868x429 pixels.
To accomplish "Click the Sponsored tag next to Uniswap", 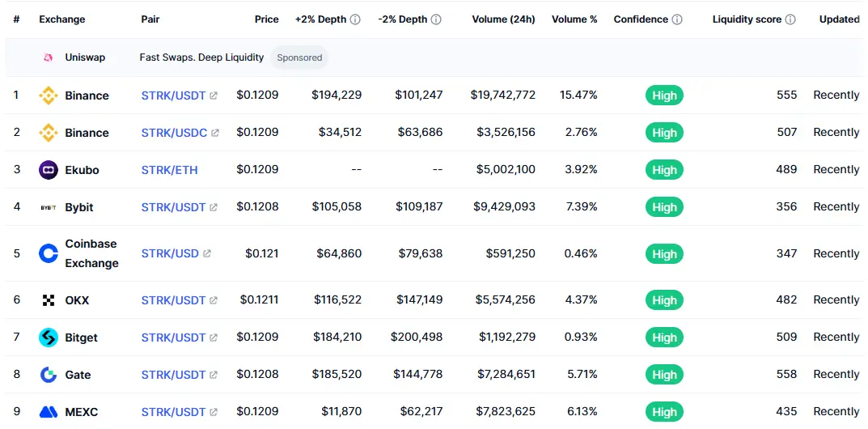I will pos(299,57).
